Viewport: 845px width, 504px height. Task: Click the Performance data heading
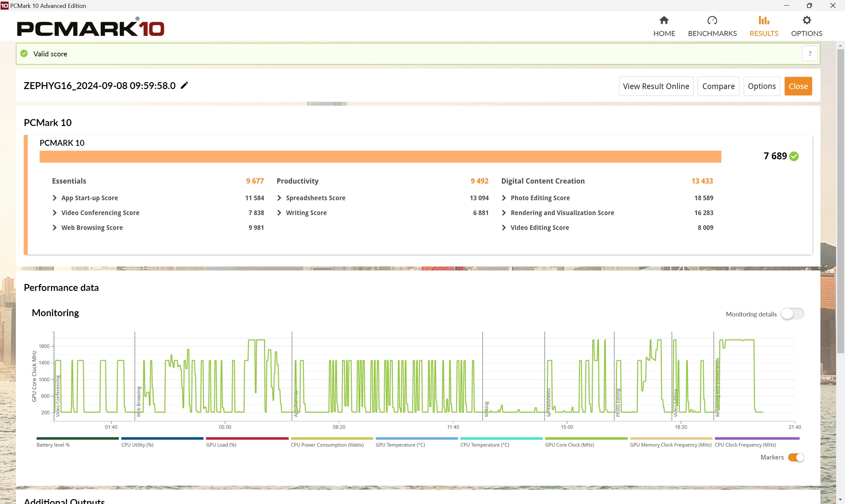tap(61, 288)
